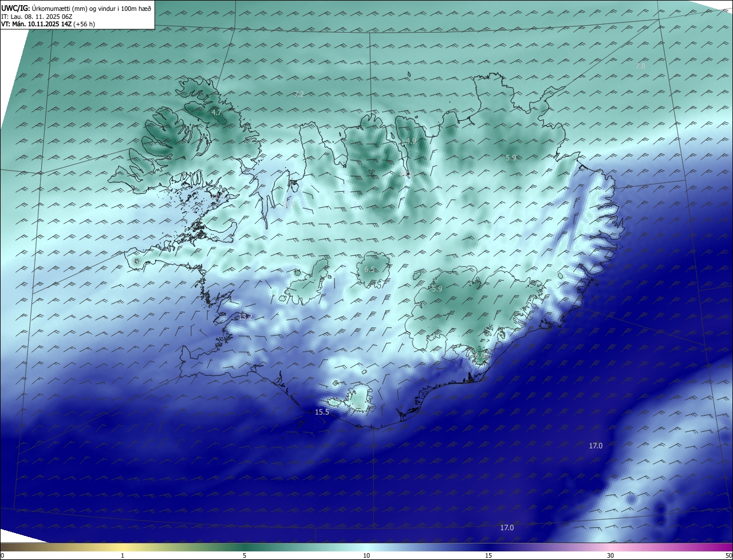Select the 6.5 value label over Hofsjökull glacier
This screenshot has width=733, height=560.
(369, 270)
